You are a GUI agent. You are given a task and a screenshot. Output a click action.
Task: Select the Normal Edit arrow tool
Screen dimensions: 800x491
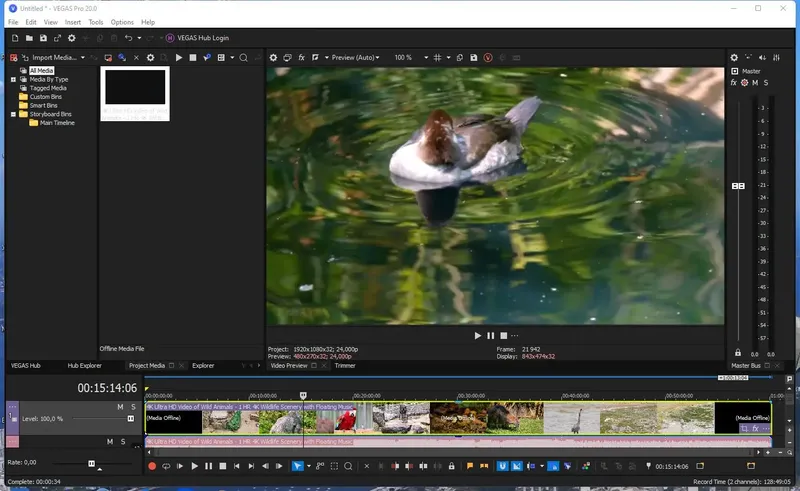coord(297,466)
